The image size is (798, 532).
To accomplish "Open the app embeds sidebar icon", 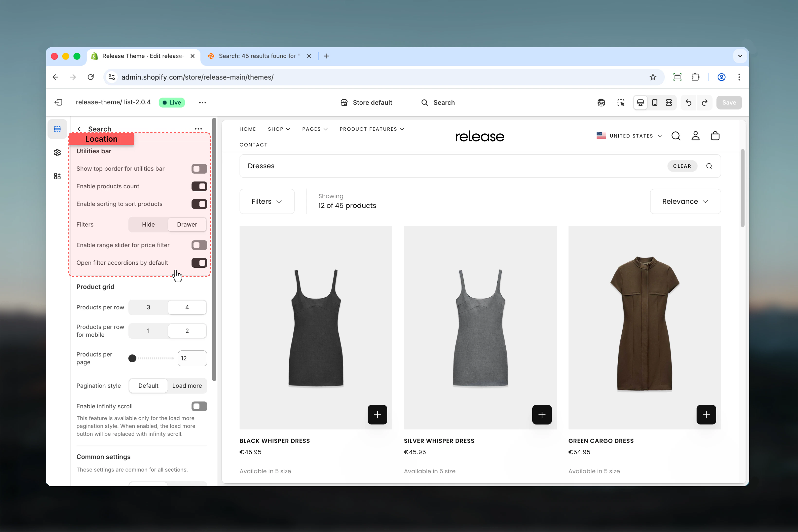I will pos(57,176).
